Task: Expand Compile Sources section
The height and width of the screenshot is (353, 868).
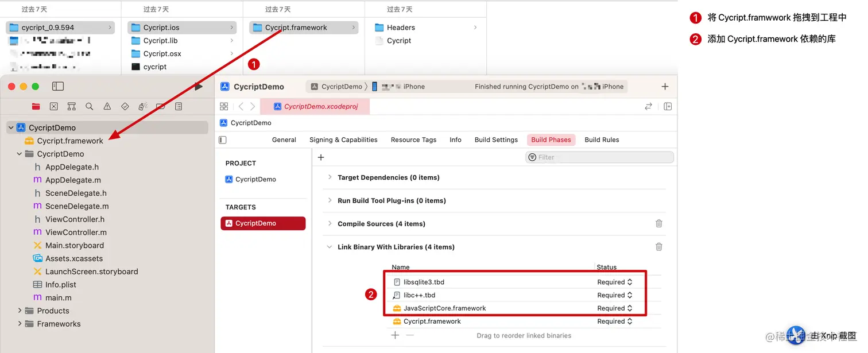Action: pyautogui.click(x=330, y=223)
